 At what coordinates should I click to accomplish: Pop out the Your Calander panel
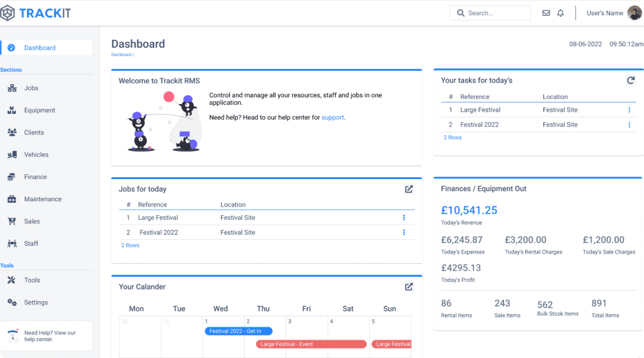(409, 287)
